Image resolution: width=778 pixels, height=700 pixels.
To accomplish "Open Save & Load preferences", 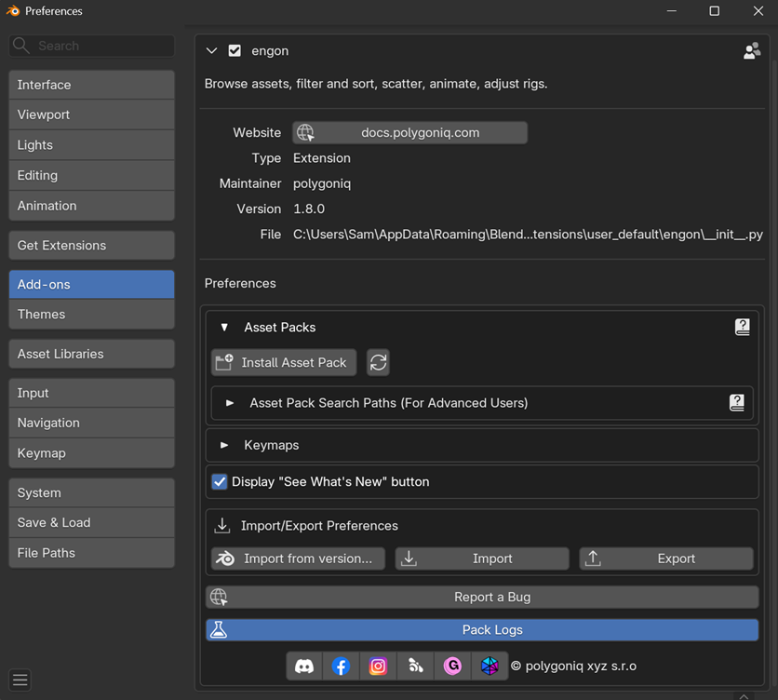I will click(x=92, y=523).
